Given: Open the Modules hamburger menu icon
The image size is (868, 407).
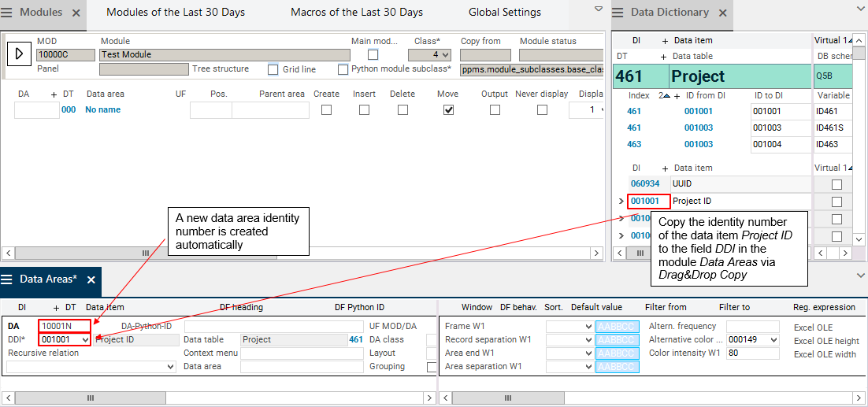Looking at the screenshot, I should tap(9, 13).
